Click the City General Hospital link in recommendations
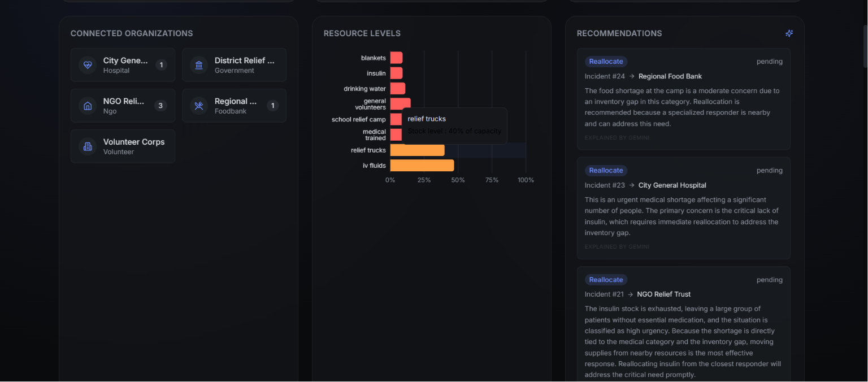The width and height of the screenshot is (868, 382). 672,185
